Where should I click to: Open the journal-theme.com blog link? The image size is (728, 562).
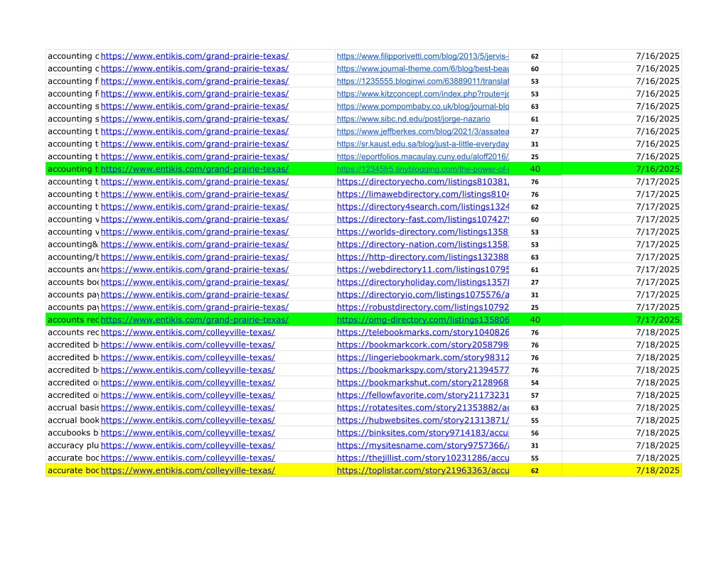pos(422,69)
